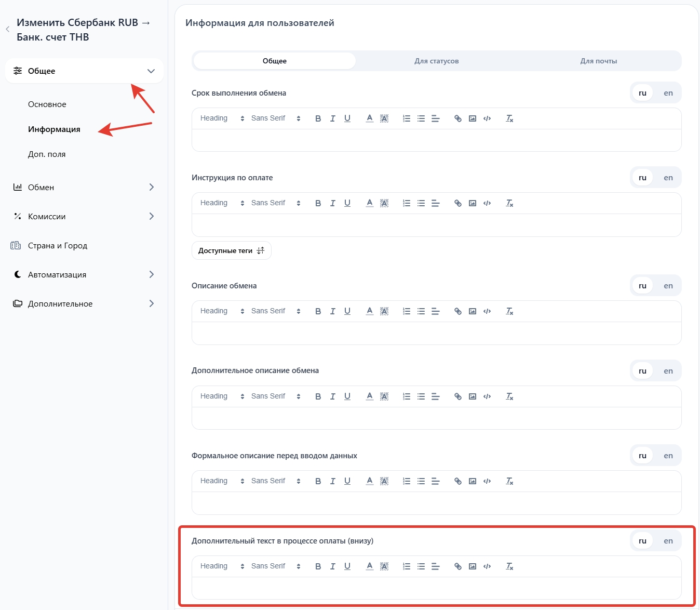700x610 pixels.
Task: Click Italic icon in Инструкция по оплате editor
Action: pos(332,203)
